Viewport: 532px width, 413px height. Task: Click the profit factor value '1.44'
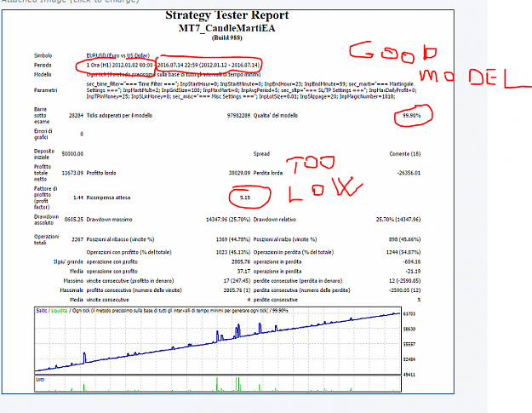point(78,198)
